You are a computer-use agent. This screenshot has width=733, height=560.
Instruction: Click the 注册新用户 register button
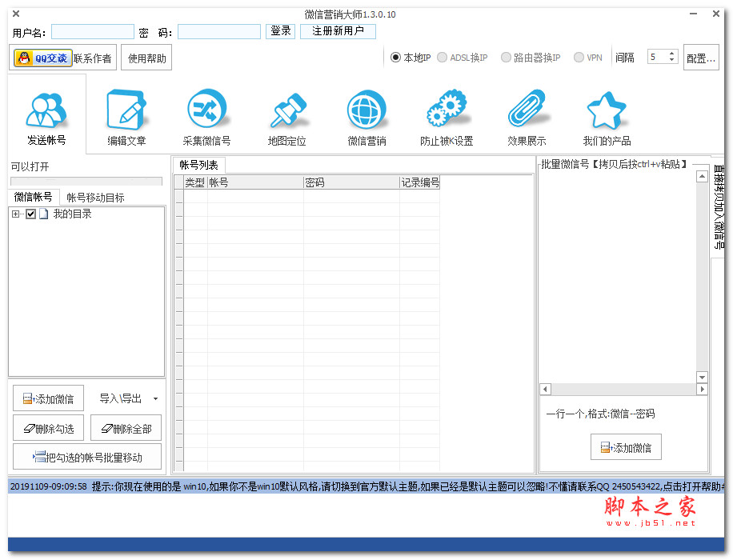point(338,31)
